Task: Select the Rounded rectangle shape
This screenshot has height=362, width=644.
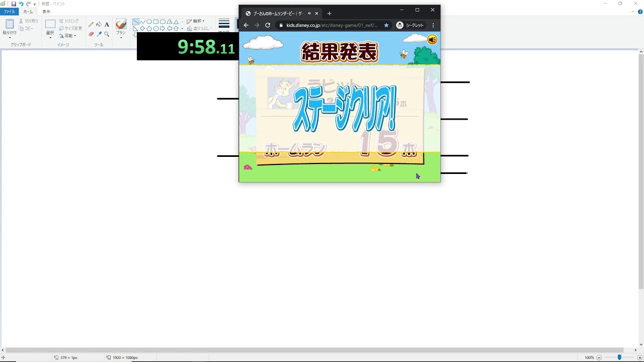Action: pyautogui.click(x=163, y=22)
